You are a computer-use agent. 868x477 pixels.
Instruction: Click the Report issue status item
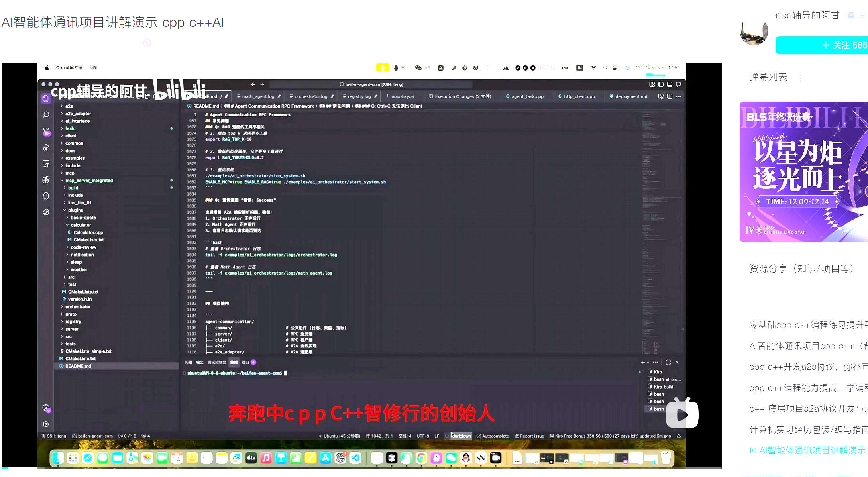(529, 436)
